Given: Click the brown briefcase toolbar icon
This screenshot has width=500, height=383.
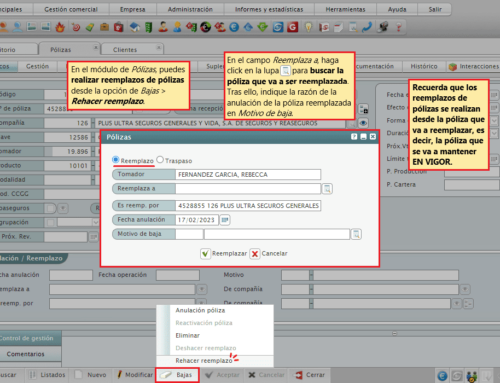Looking at the screenshot, I should [x=104, y=27].
